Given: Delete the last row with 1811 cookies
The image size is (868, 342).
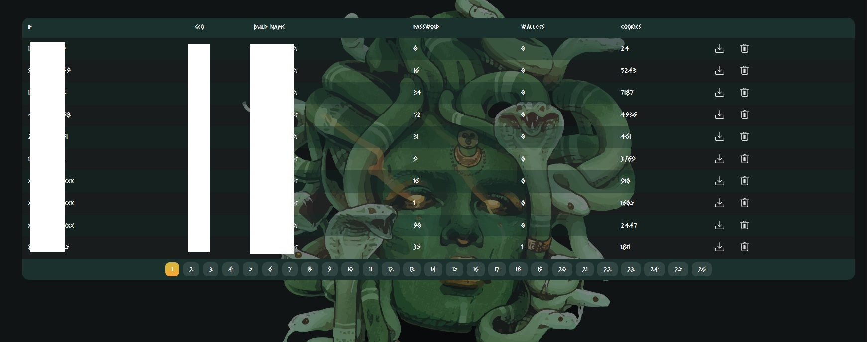Looking at the screenshot, I should [744, 247].
